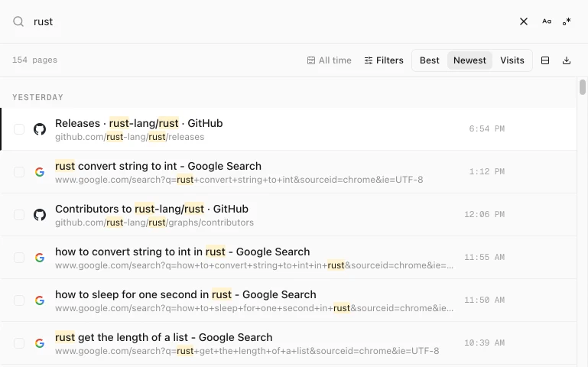
Task: Click the 11:50 AM timestamp
Action: point(485,300)
